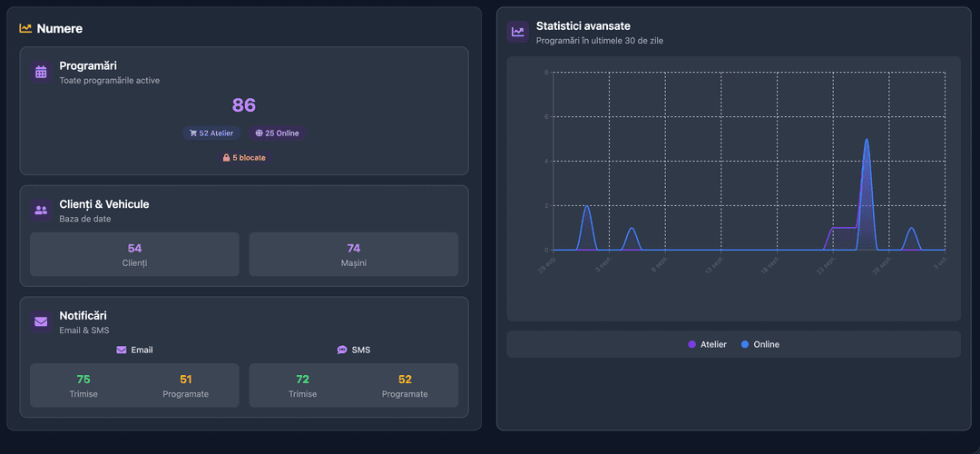Click the Clienți & Vehicule people icon
Screen dimensions: 980x454
click(41, 210)
